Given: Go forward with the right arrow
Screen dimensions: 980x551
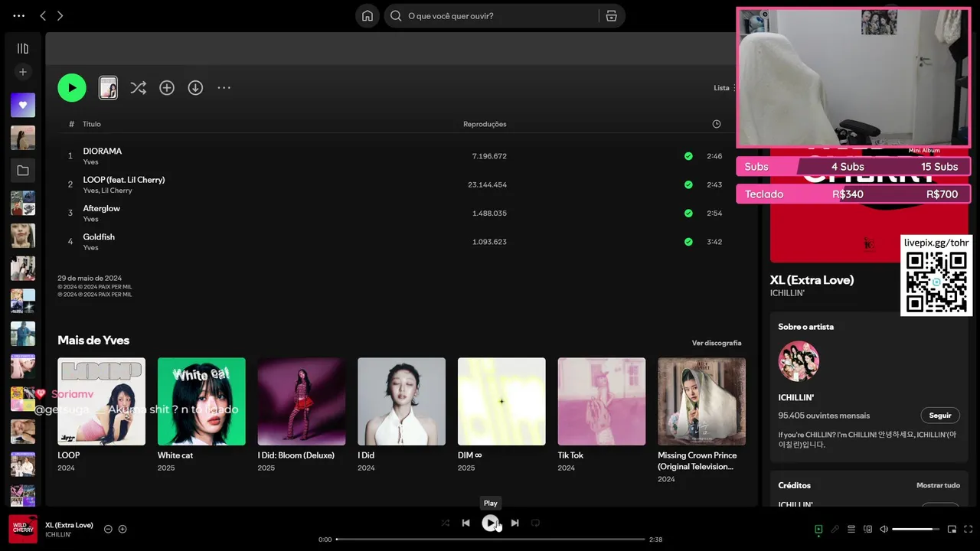Looking at the screenshot, I should pyautogui.click(x=60, y=16).
